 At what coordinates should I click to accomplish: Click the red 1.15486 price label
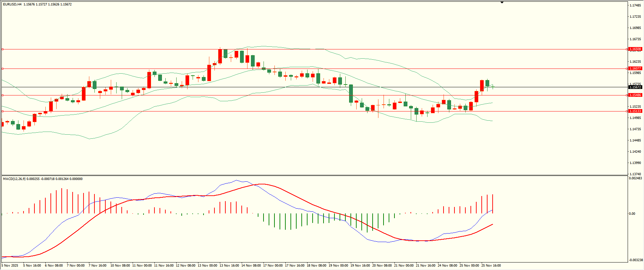(x=635, y=95)
